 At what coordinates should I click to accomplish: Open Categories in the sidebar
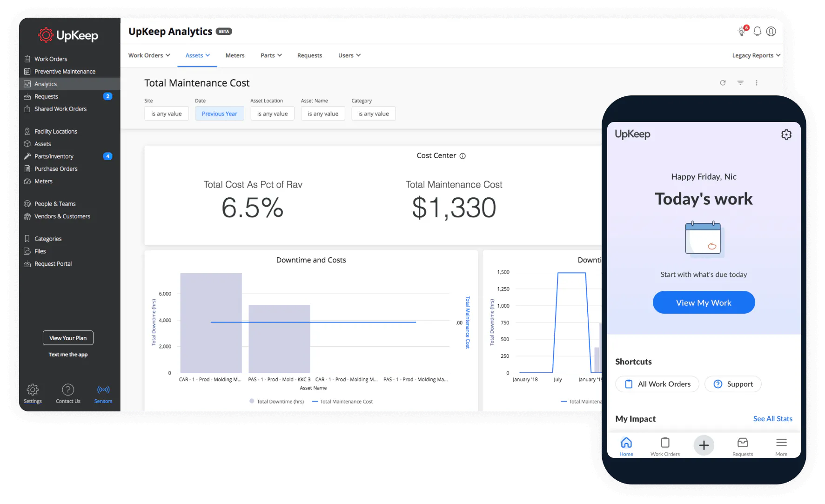pos(69,239)
